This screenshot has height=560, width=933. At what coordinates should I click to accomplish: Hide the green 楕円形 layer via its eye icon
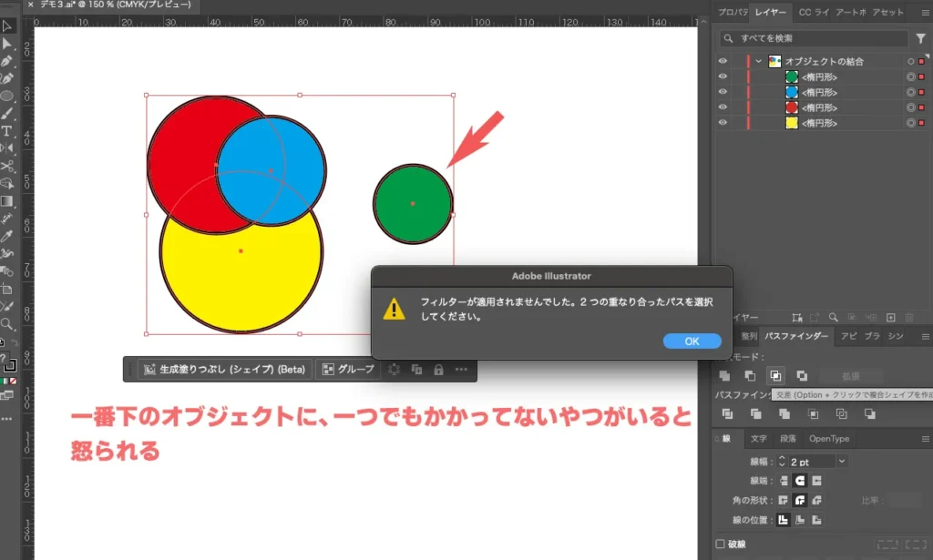(723, 76)
